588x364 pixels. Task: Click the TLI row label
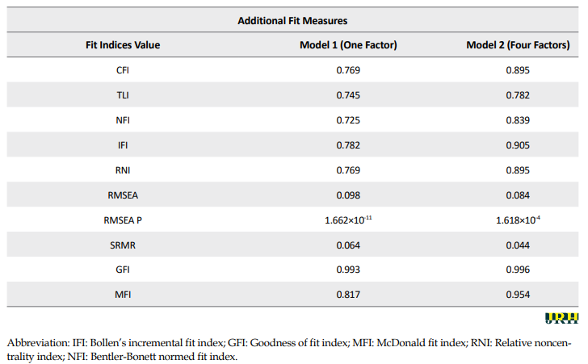(x=123, y=95)
